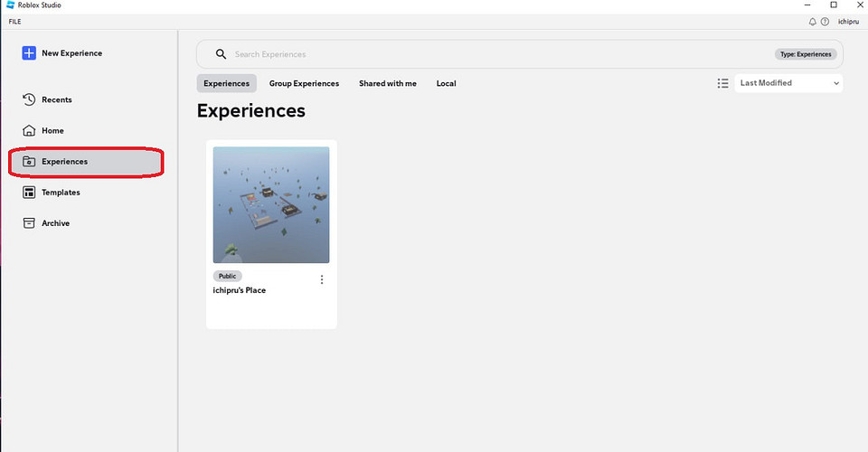
Task: Switch to list view layout icon
Action: (x=722, y=83)
